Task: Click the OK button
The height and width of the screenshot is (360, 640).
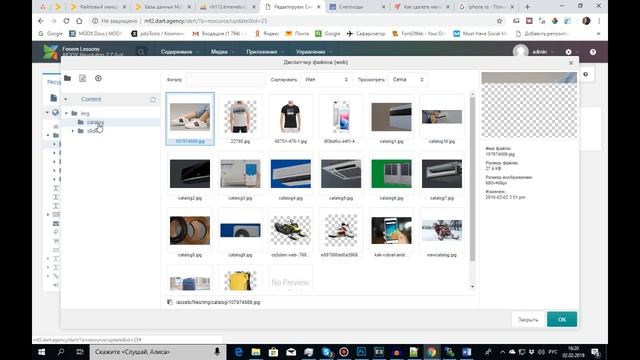Action: pyautogui.click(x=562, y=320)
